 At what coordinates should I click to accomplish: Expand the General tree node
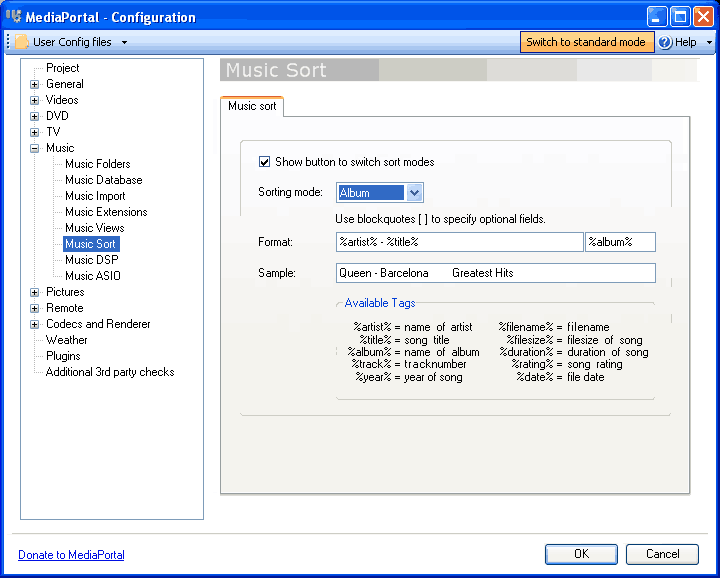click(x=34, y=84)
